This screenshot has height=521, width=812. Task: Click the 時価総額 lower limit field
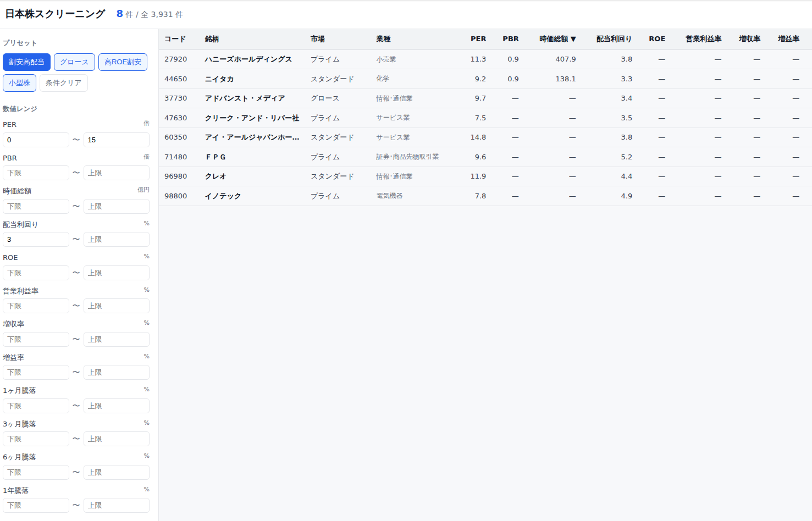point(36,206)
